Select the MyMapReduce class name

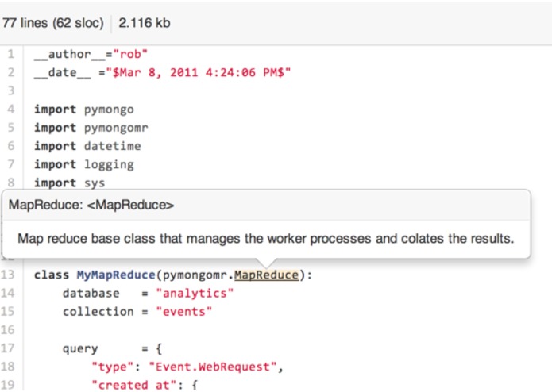point(116,275)
